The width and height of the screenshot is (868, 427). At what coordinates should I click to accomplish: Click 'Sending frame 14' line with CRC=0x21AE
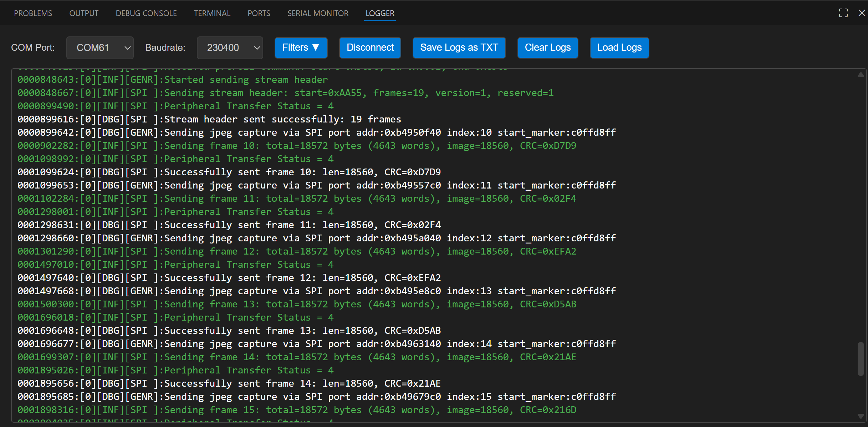(297, 357)
